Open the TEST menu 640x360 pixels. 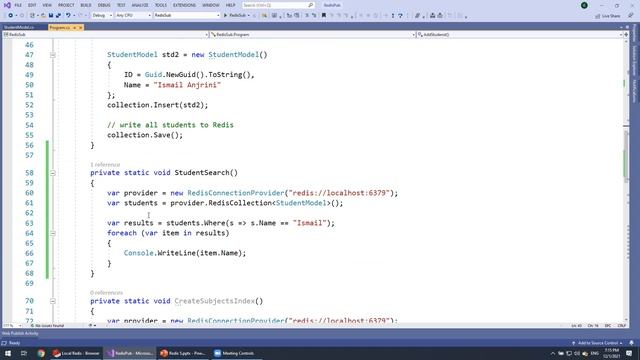click(x=121, y=5)
